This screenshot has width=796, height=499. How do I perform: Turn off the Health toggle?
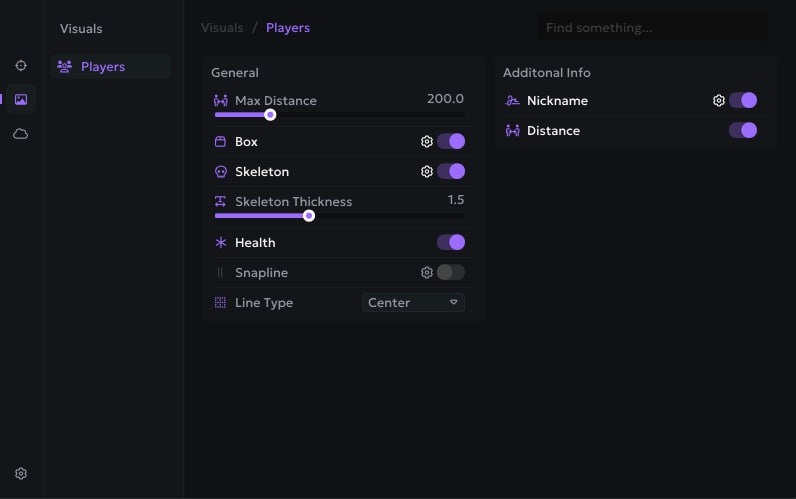coord(451,242)
